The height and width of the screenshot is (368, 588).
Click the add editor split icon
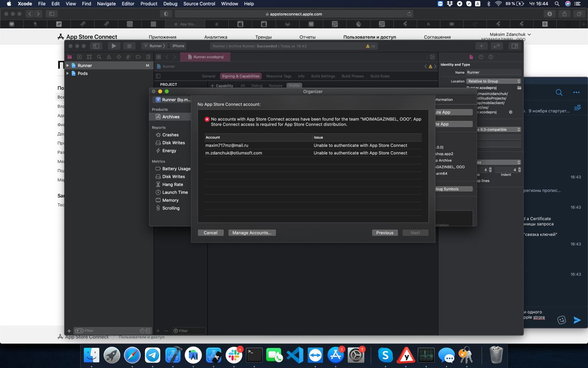432,57
